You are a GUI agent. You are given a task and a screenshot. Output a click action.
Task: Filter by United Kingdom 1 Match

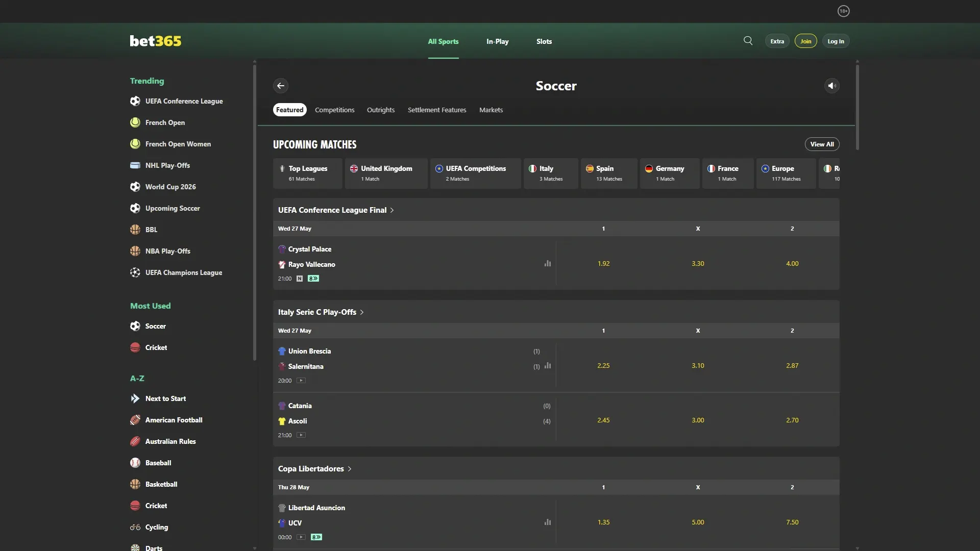coord(386,173)
